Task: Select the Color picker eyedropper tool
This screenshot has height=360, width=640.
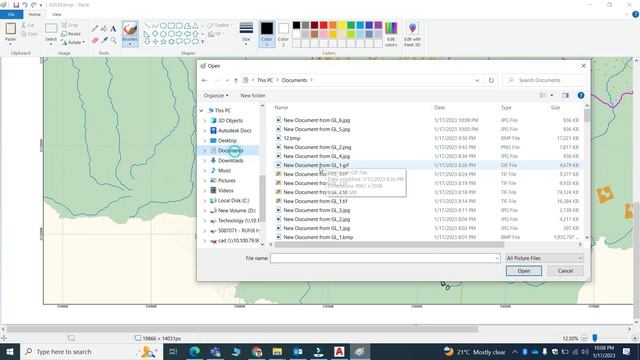Action: (x=104, y=40)
